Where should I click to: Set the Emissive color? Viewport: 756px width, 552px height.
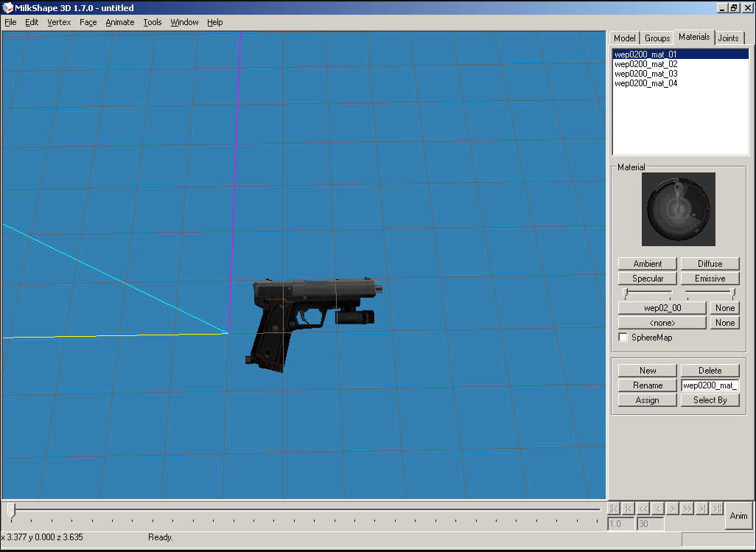pos(710,279)
